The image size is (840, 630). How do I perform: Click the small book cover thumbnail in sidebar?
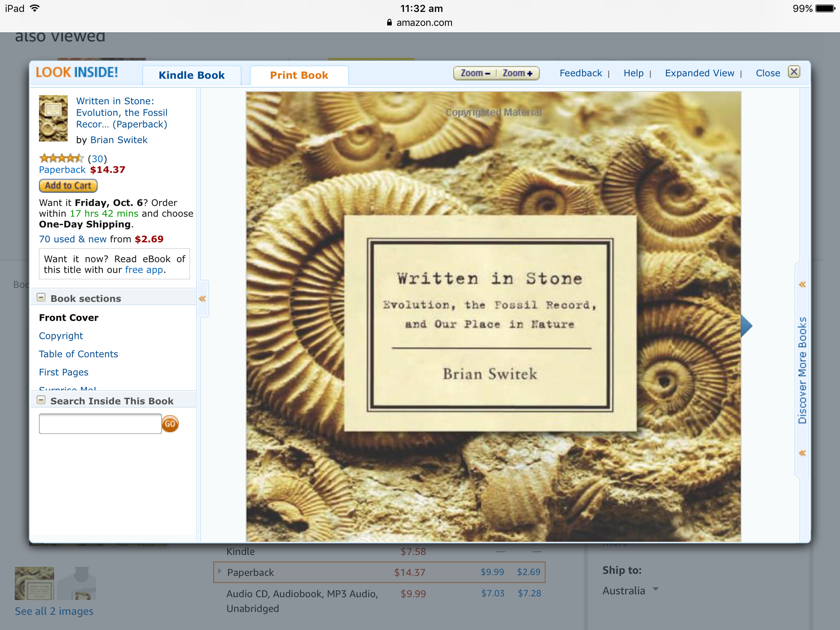point(53,118)
